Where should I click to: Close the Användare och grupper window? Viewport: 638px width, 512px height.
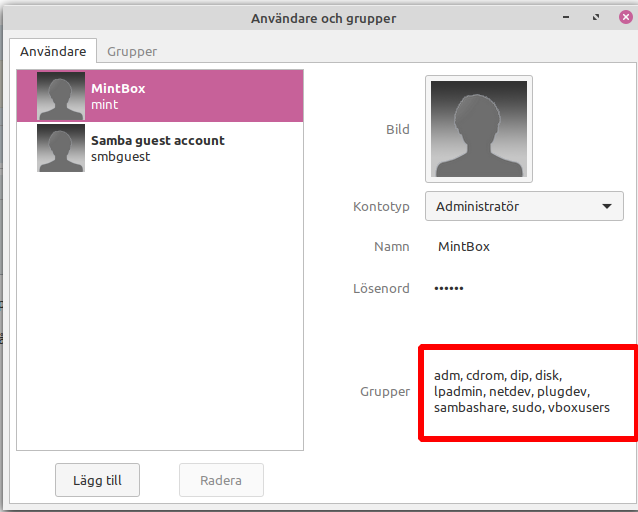625,17
